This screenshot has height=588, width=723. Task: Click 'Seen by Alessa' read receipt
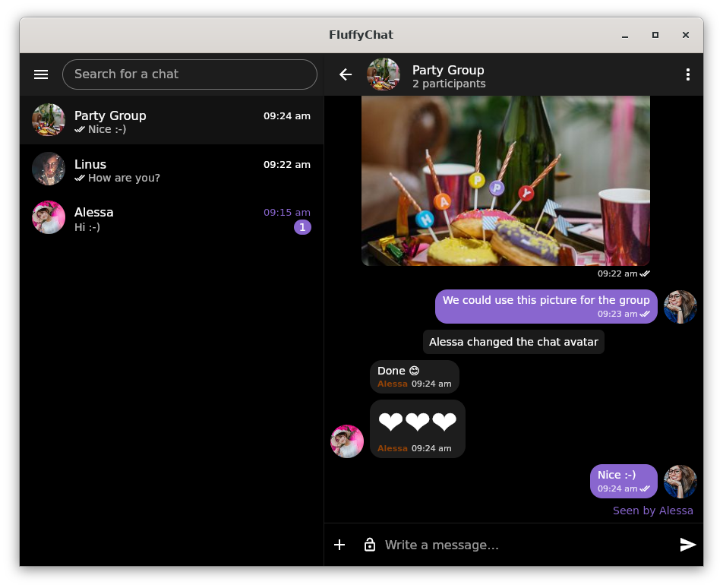click(652, 511)
